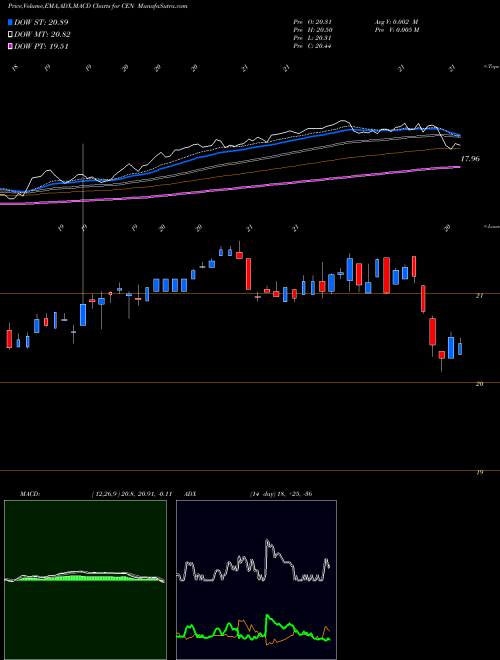Click the MACD: panel heading
Viewport: 500px width, 660px height.
tap(30, 494)
